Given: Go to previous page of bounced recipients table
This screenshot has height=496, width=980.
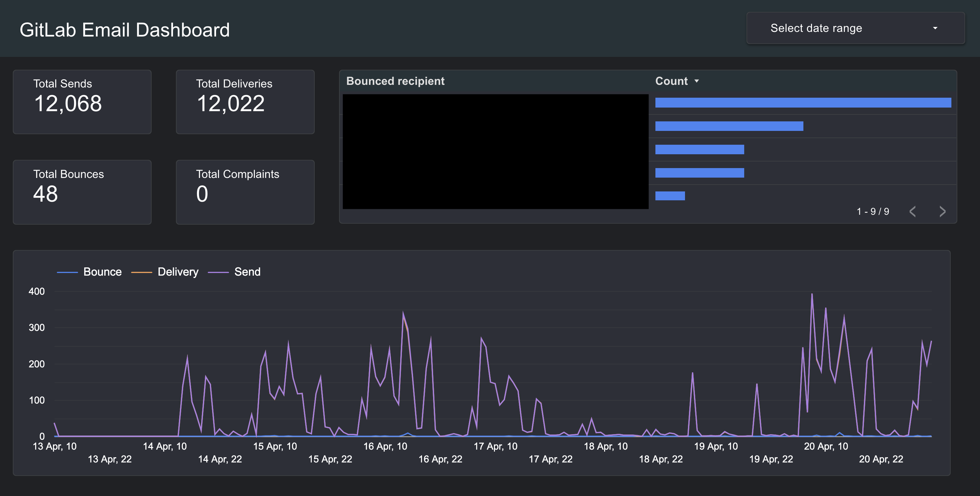Looking at the screenshot, I should pyautogui.click(x=913, y=211).
